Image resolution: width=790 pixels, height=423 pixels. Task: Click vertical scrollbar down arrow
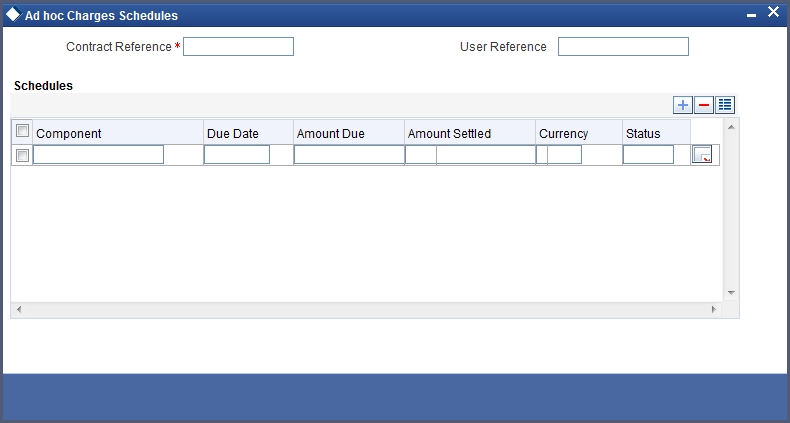pyautogui.click(x=731, y=293)
